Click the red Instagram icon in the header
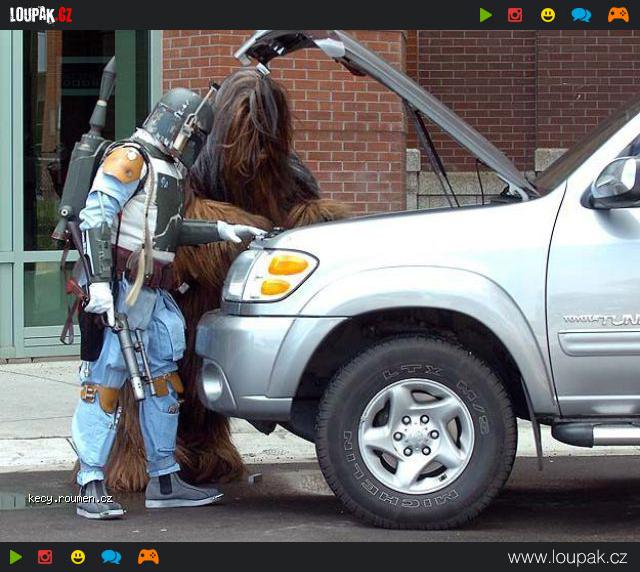This screenshot has width=640, height=572. (515, 15)
